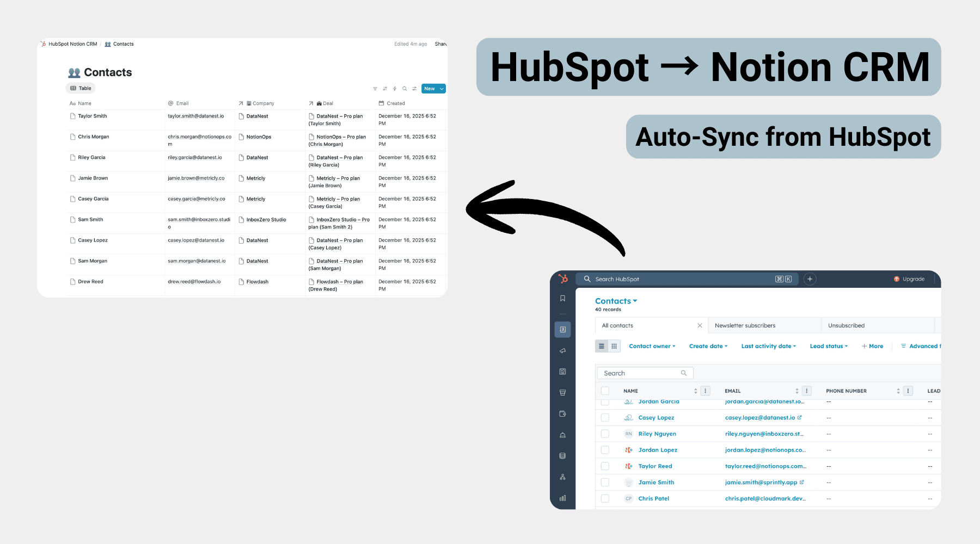The width and height of the screenshot is (980, 544).
Task: Switch to the Newsletter subscribers tab
Action: pyautogui.click(x=745, y=325)
